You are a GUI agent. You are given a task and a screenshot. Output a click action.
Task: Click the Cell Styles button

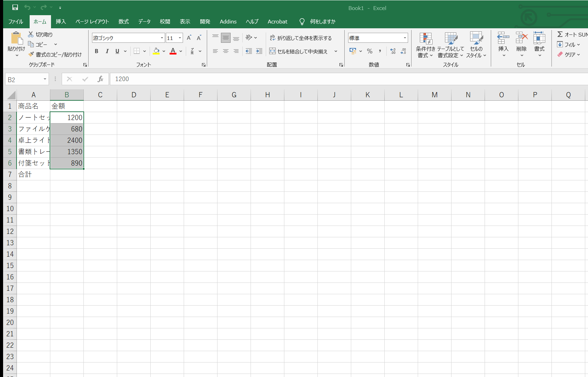point(476,45)
